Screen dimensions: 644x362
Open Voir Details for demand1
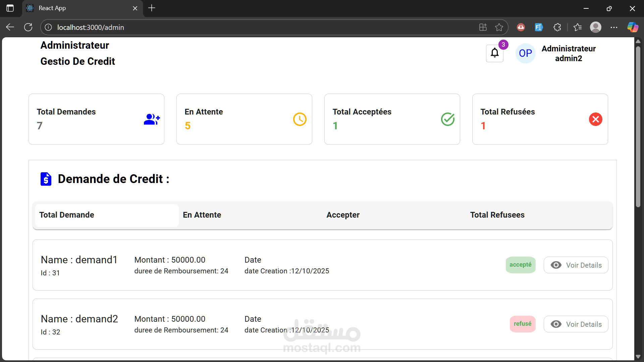click(x=576, y=265)
